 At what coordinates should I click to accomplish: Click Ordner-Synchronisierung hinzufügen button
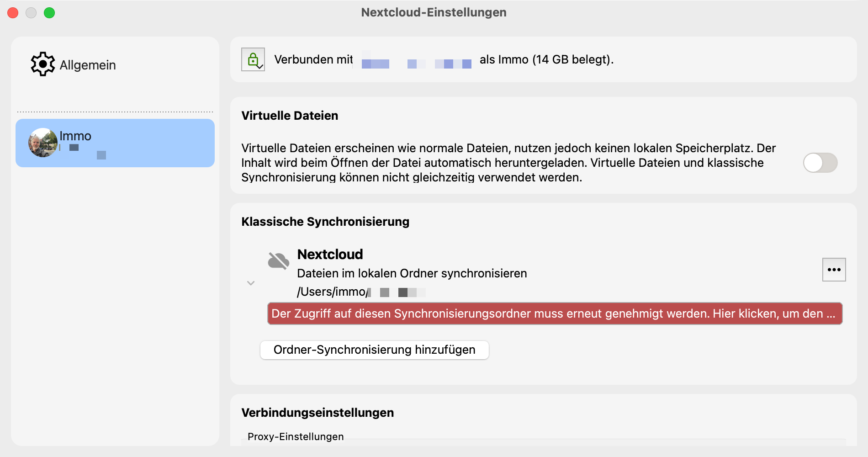[x=374, y=350]
